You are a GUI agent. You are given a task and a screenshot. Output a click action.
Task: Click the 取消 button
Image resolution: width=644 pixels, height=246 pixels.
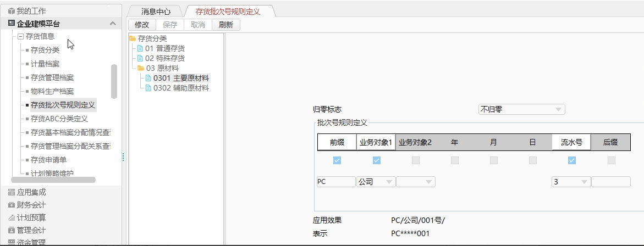pos(198,25)
